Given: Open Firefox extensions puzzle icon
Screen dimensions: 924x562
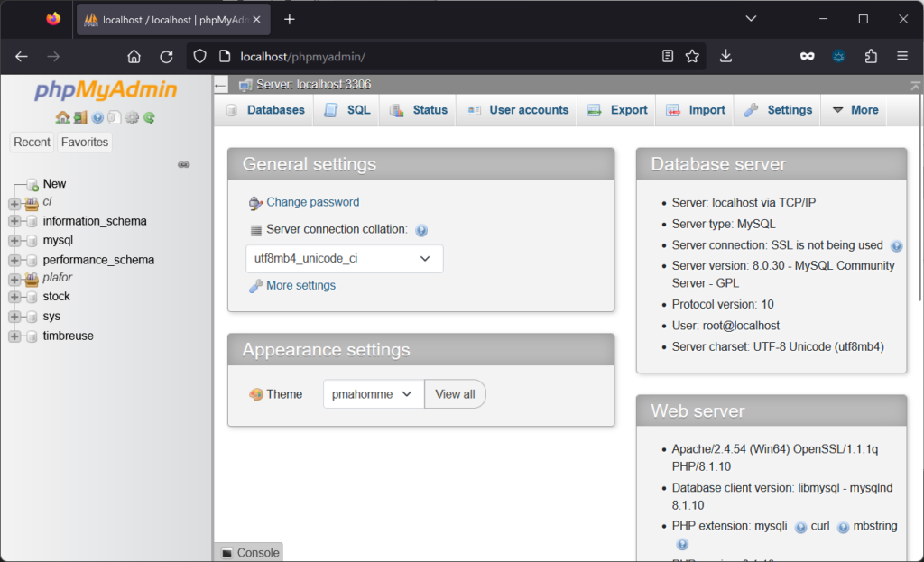Looking at the screenshot, I should tap(871, 57).
